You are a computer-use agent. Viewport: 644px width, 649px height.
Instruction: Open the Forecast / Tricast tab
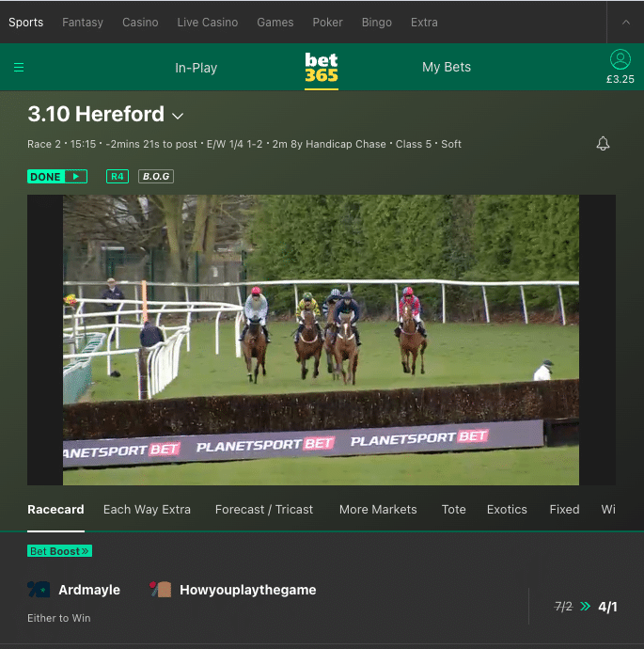tap(264, 509)
